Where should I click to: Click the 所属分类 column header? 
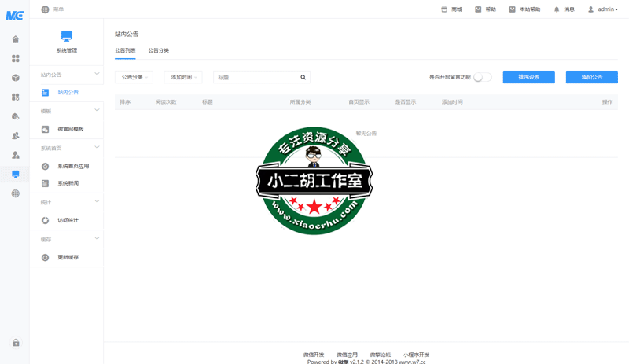tap(300, 102)
